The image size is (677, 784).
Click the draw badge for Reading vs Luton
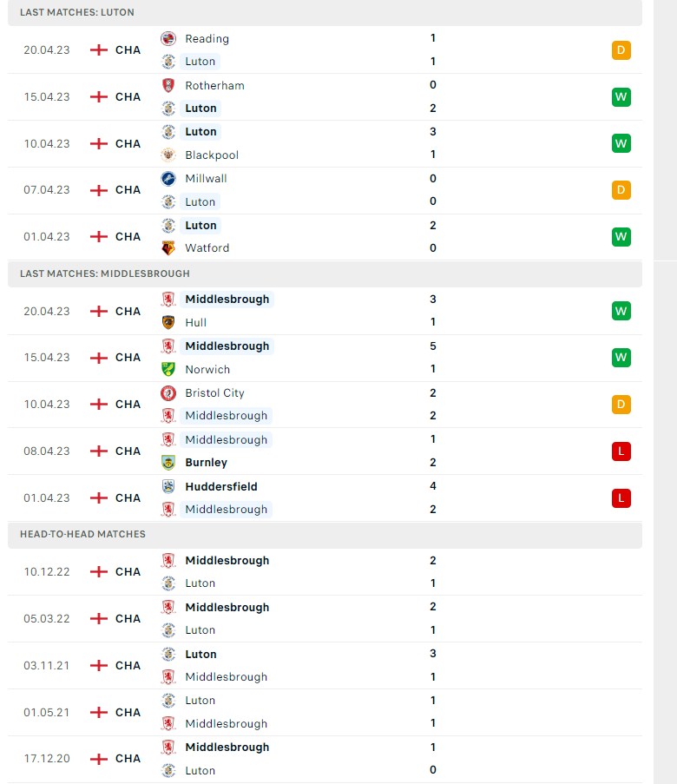(x=621, y=50)
